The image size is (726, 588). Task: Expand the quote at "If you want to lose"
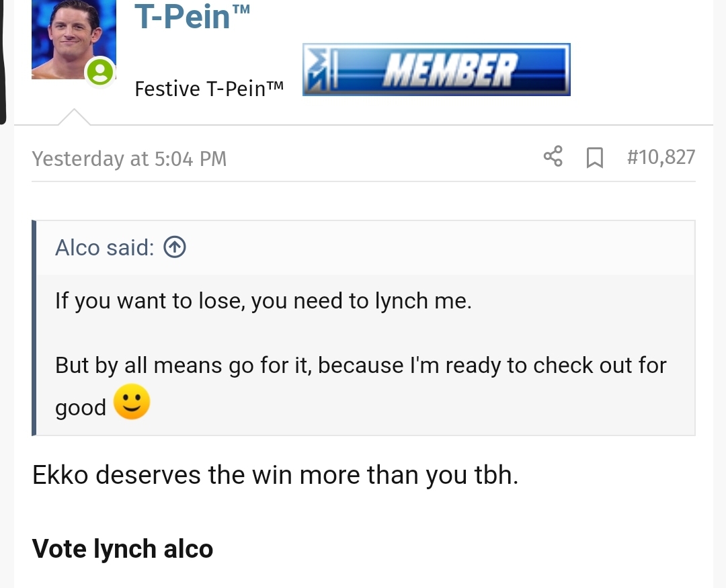pos(264,301)
